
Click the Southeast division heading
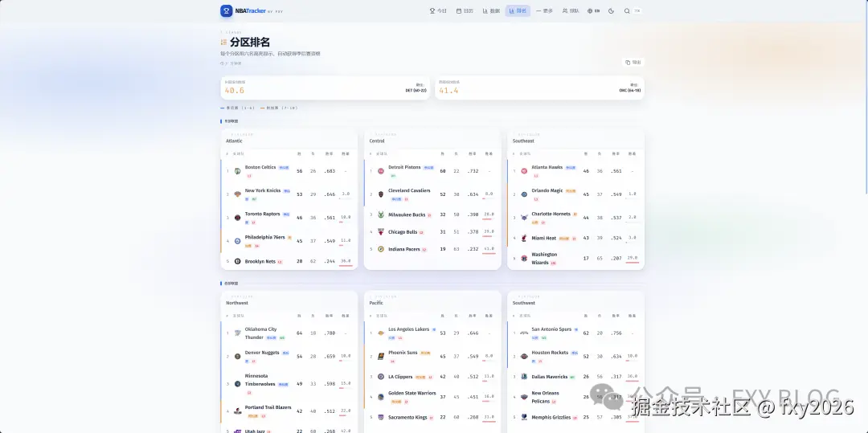[523, 141]
